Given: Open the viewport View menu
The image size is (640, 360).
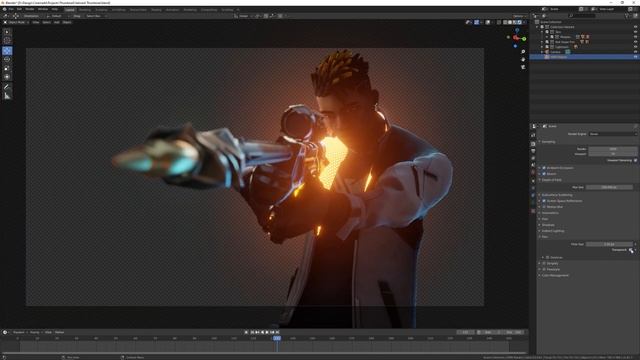Looking at the screenshot, I should click(36, 22).
